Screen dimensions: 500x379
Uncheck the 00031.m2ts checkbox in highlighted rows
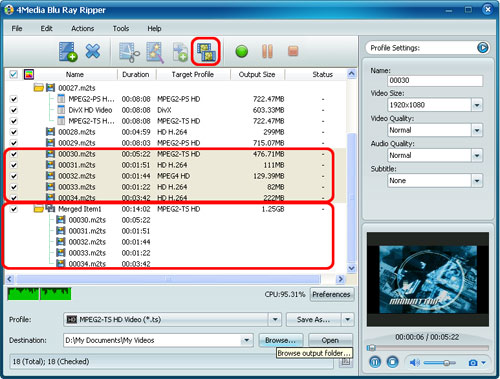14,165
